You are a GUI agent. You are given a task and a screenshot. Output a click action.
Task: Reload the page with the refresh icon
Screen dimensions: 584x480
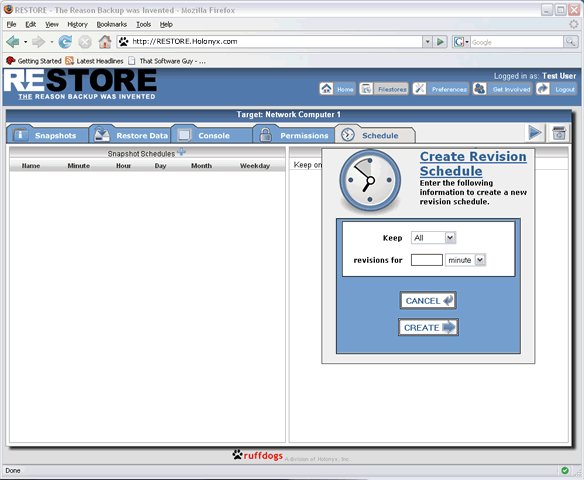click(65, 42)
